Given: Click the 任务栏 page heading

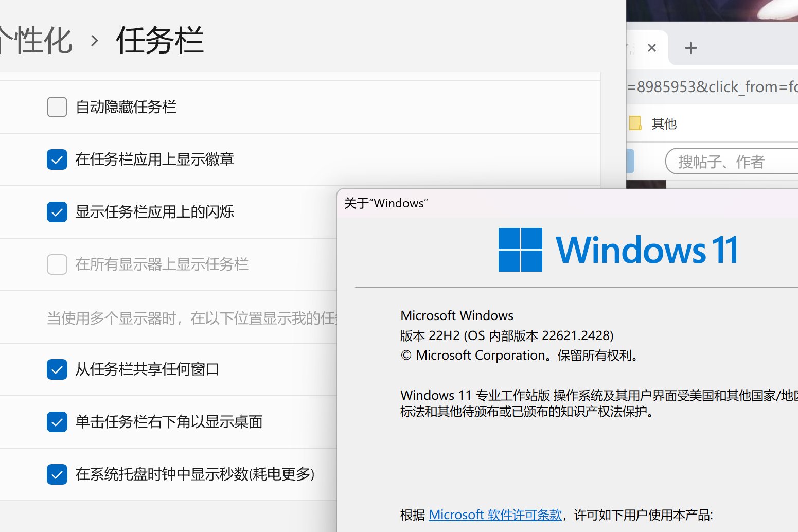Looking at the screenshot, I should pyautogui.click(x=160, y=40).
